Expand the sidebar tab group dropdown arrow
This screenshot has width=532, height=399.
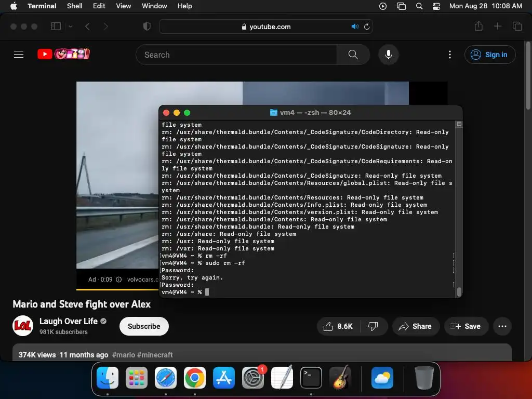click(71, 26)
